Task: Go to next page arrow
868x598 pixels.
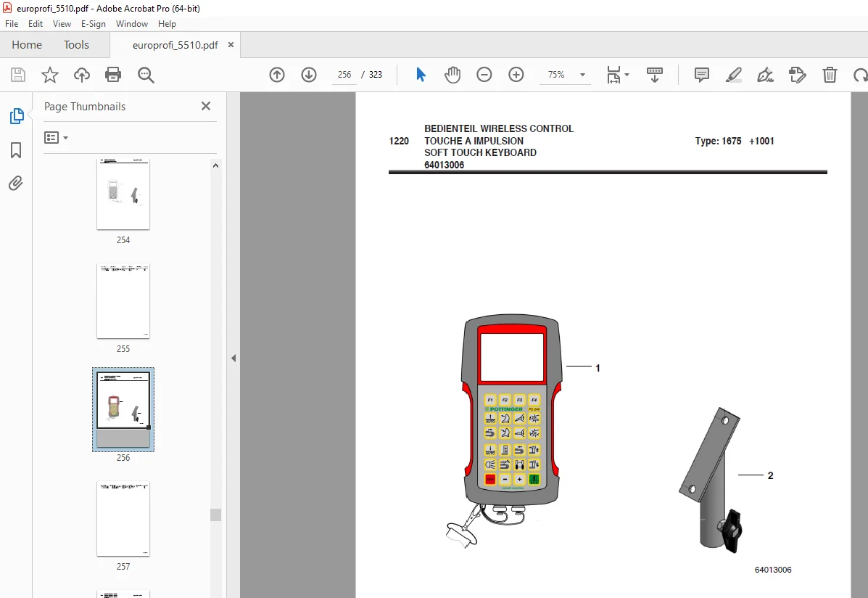Action: pos(309,75)
